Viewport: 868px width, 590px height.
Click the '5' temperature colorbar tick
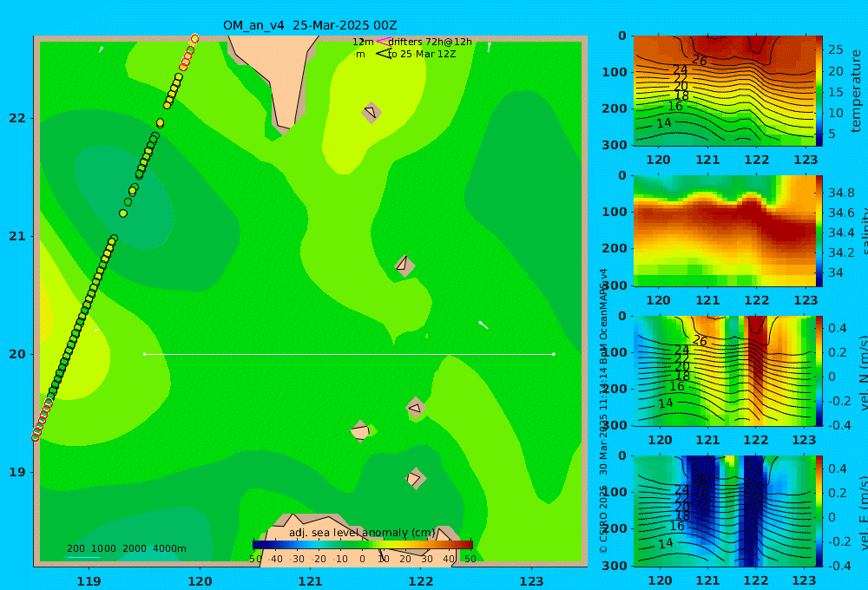[x=832, y=134]
